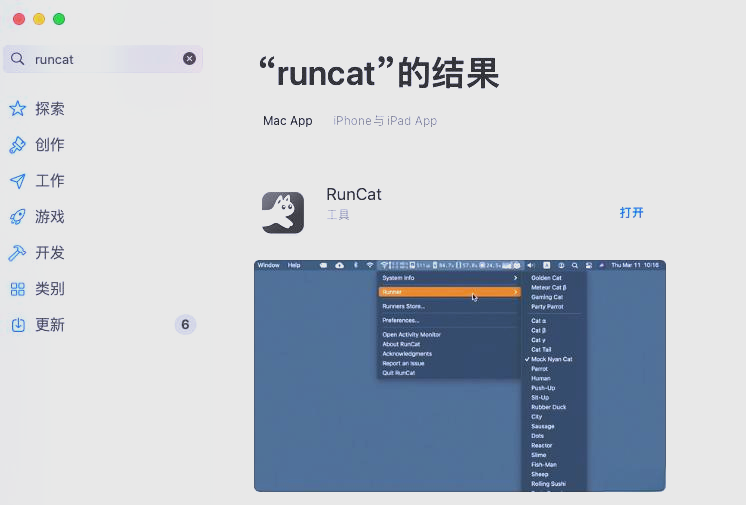Open the RunCat menu screenshot preview
Image resolution: width=746 pixels, height=505 pixels.
click(x=460, y=376)
